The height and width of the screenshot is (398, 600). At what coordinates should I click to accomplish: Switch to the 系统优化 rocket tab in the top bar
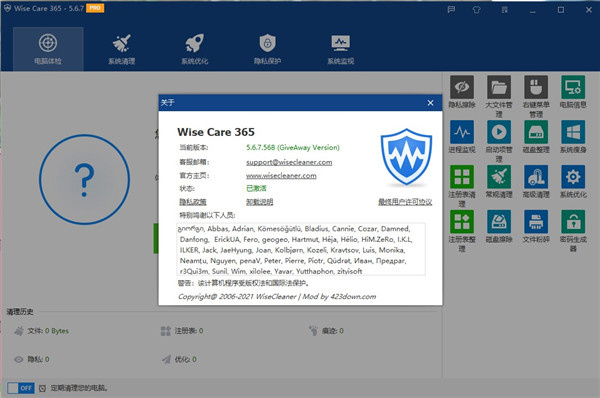coord(194,49)
